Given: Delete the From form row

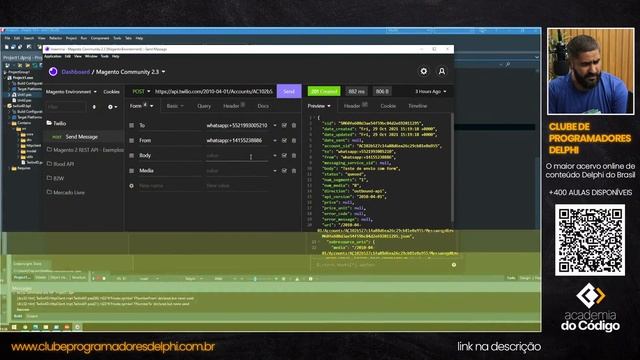Looking at the screenshot, I should coord(294,140).
